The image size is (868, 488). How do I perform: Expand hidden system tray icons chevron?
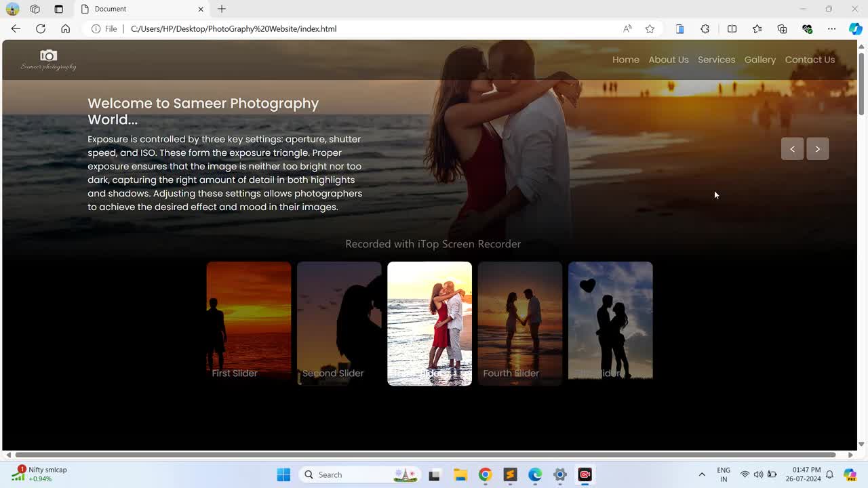tap(702, 474)
